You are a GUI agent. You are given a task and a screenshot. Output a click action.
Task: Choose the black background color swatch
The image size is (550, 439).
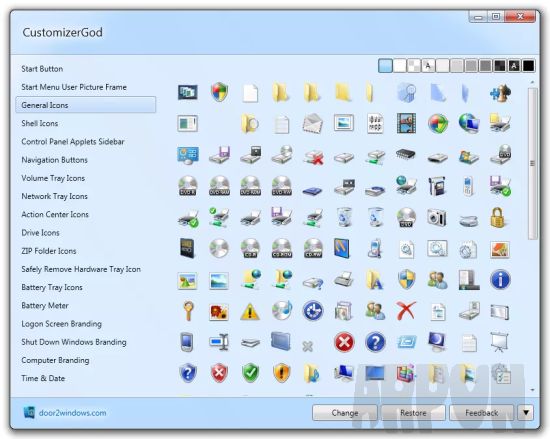pos(528,66)
